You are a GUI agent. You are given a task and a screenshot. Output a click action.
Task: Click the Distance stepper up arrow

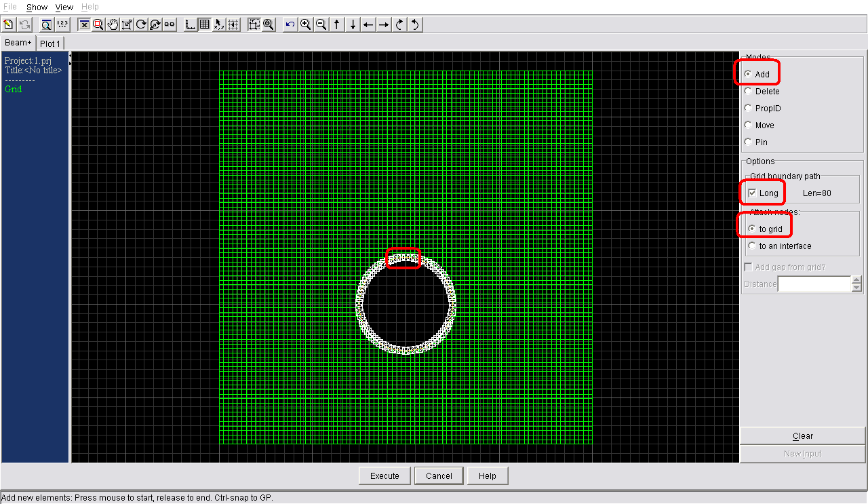[x=857, y=280]
